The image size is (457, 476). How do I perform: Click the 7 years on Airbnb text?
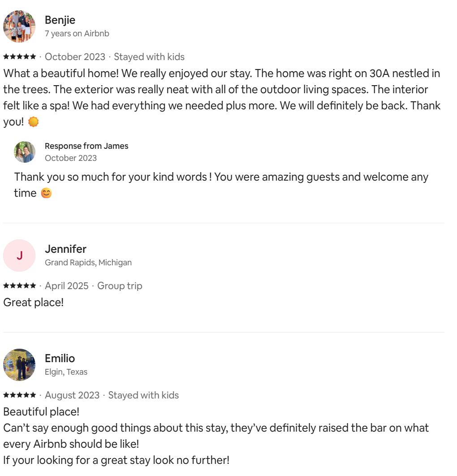tap(77, 34)
